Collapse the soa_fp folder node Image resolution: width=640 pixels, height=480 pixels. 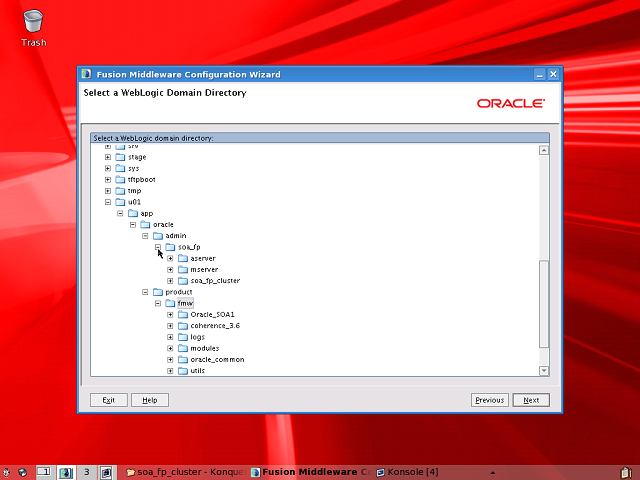158,247
